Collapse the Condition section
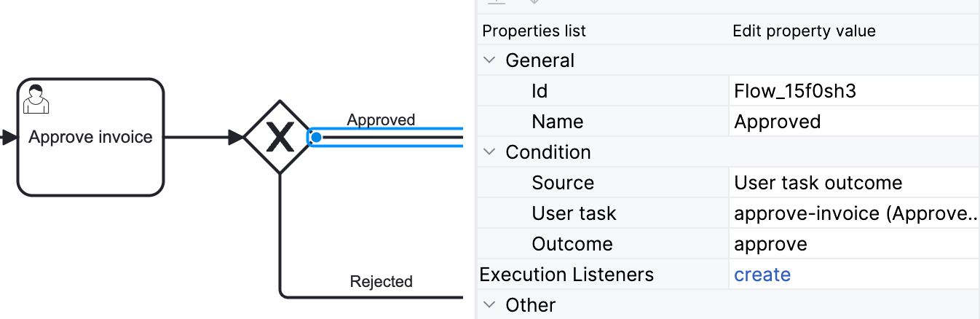This screenshot has height=319, width=980. [x=489, y=152]
